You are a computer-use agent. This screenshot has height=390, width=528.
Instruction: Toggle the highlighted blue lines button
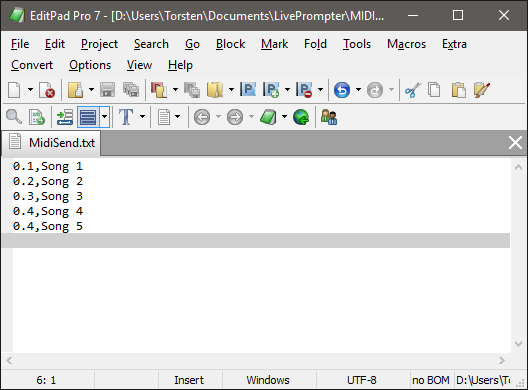88,117
